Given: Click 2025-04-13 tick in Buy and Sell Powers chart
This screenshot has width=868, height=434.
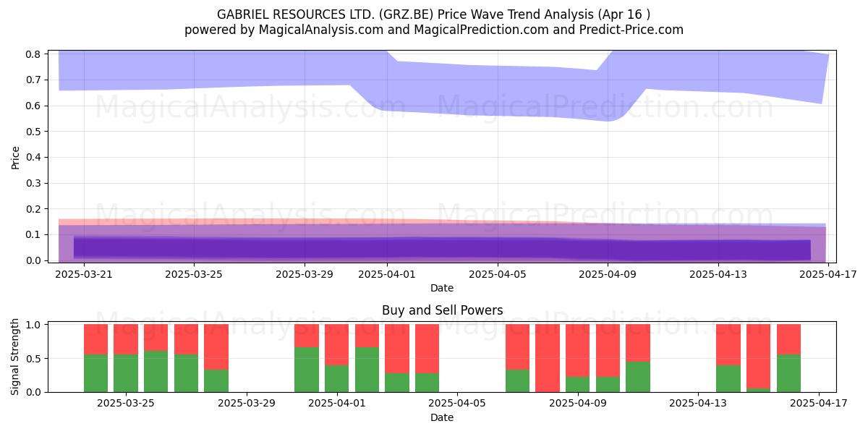Looking at the screenshot, I should point(698,404).
